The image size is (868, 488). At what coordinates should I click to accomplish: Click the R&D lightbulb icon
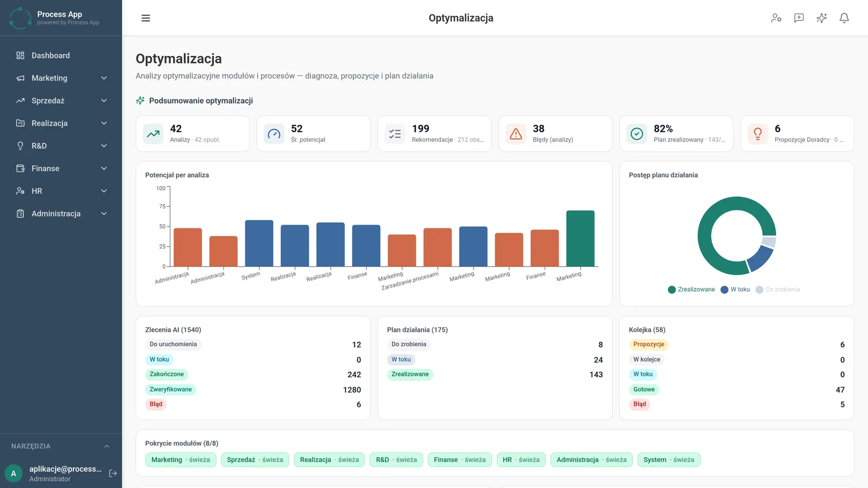tap(21, 146)
